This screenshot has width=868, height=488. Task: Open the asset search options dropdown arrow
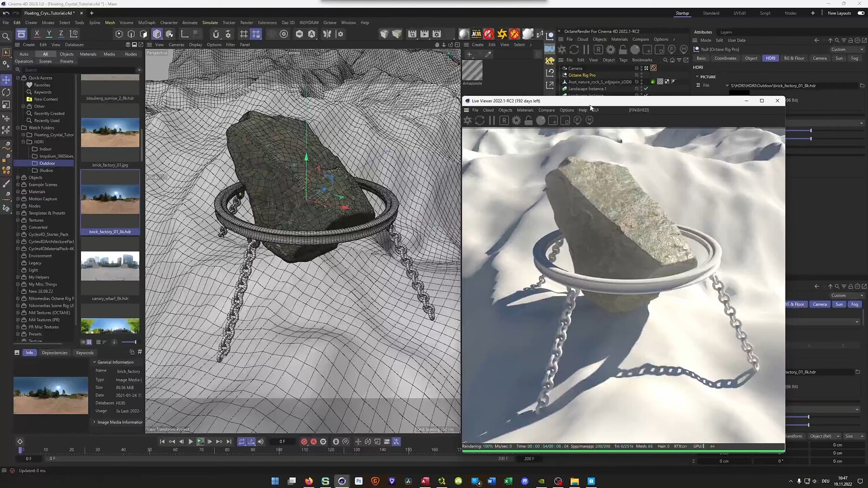point(139,70)
